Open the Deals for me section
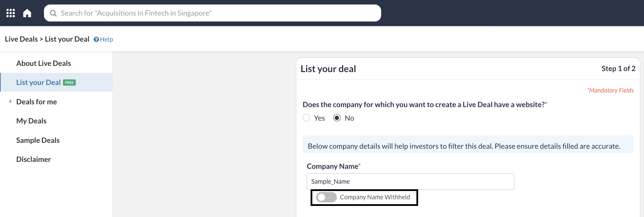The image size is (644, 217). [x=37, y=102]
